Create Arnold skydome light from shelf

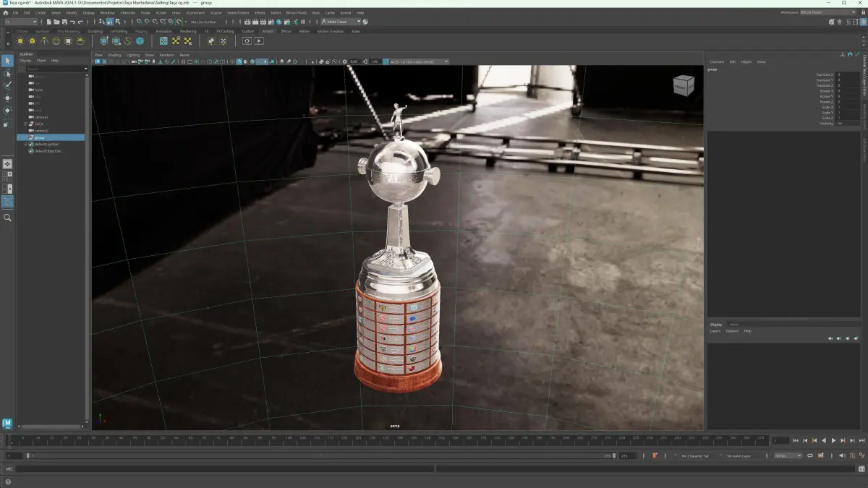tap(56, 41)
